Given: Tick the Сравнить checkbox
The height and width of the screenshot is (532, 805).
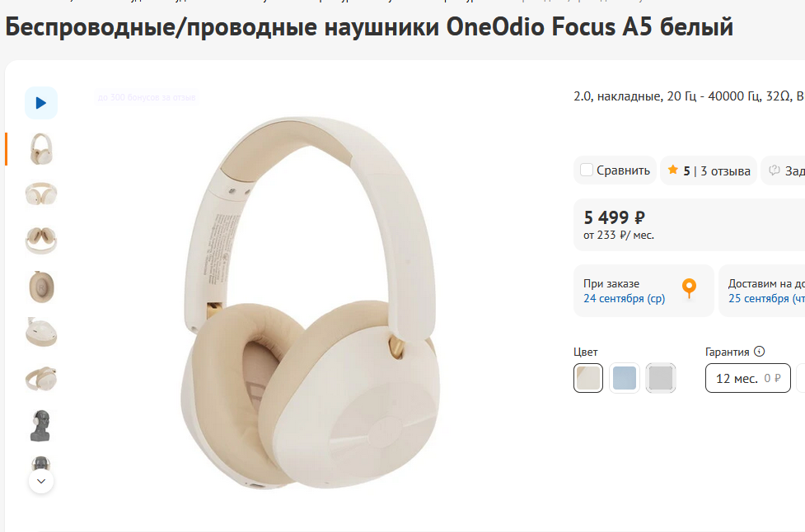Looking at the screenshot, I should coord(587,170).
